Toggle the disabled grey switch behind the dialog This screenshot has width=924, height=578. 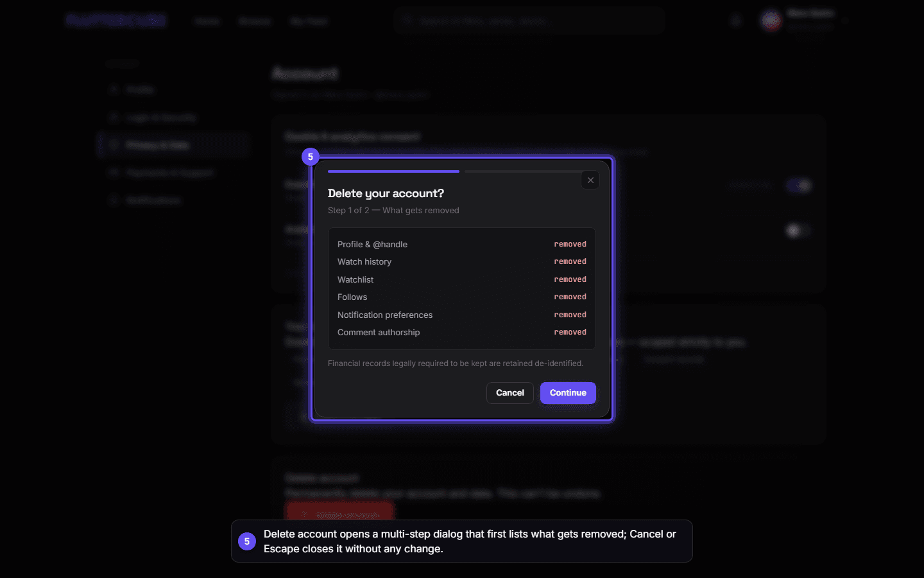[799, 230]
